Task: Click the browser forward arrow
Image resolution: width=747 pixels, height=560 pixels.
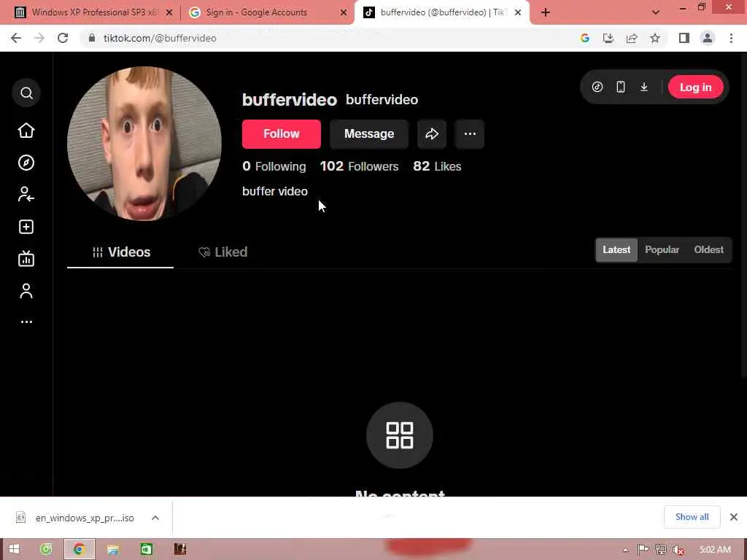Action: coord(39,38)
